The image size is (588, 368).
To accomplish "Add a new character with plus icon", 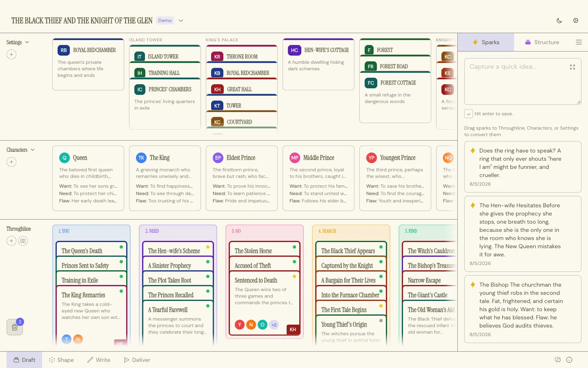I will 11,162.
